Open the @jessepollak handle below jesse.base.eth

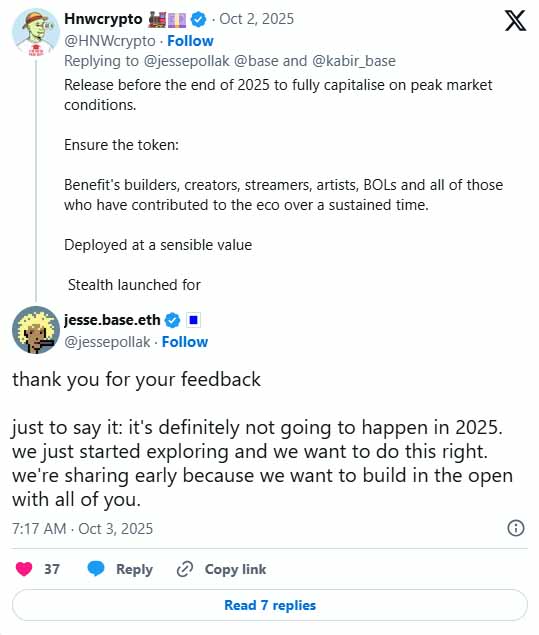point(107,342)
